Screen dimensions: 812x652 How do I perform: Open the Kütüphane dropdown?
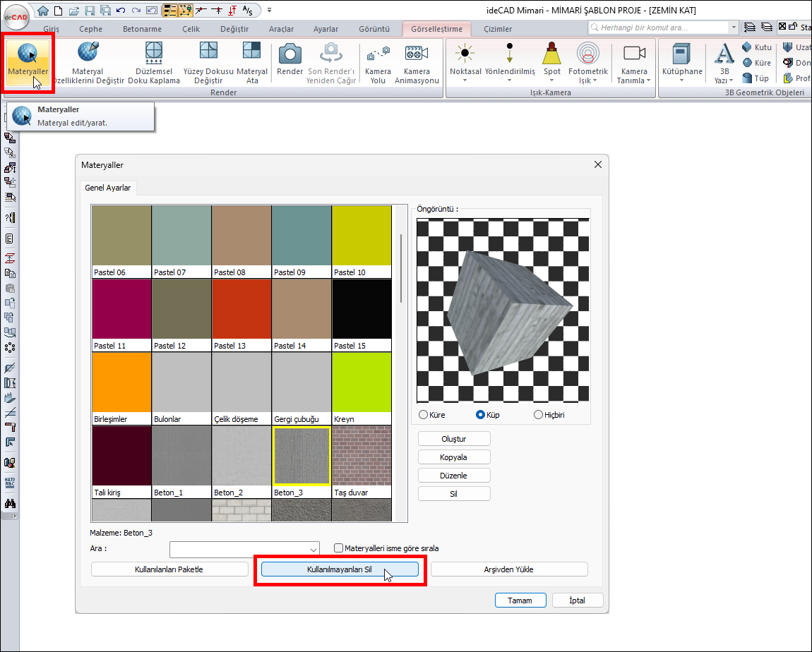pos(681,80)
